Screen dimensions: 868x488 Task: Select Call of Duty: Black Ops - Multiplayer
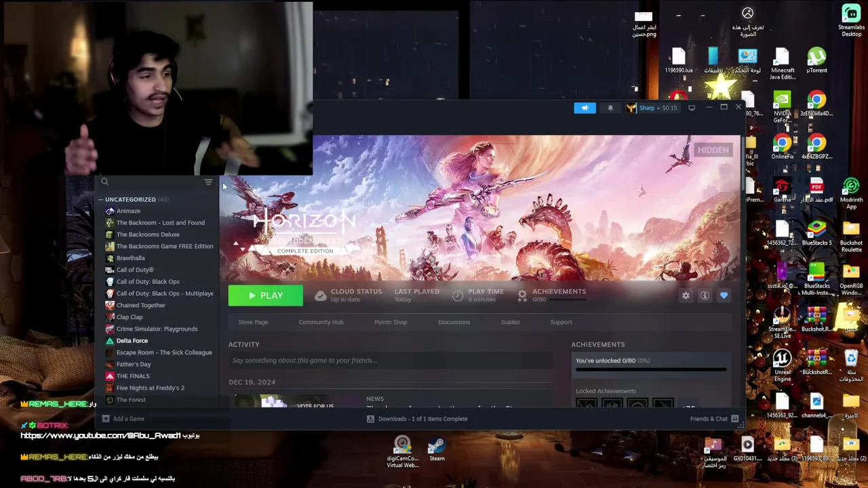(x=165, y=293)
